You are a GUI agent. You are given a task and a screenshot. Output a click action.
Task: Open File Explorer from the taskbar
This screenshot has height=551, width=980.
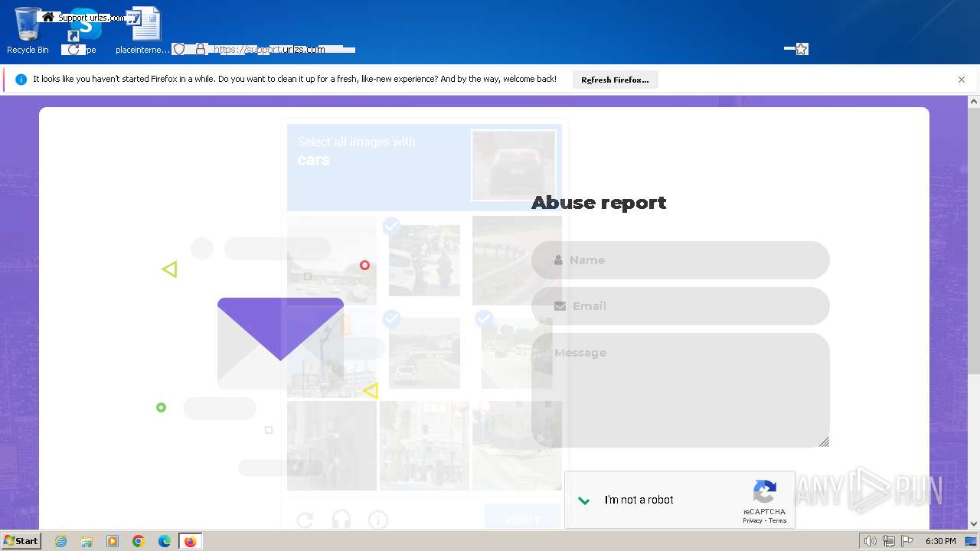[87, 541]
